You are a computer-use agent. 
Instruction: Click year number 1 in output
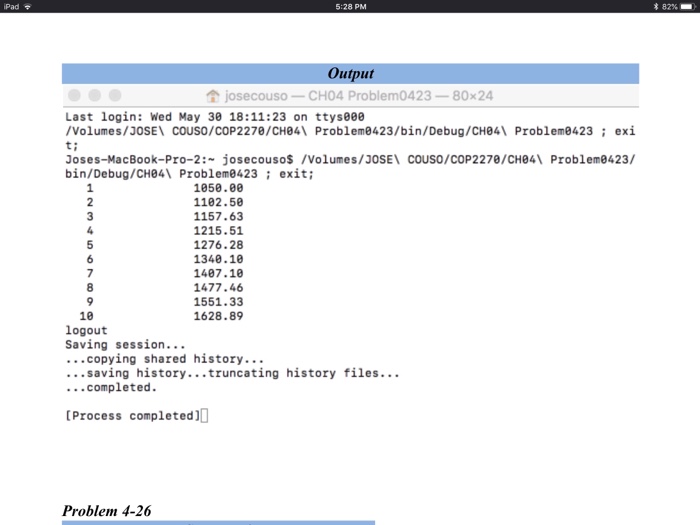[90, 188]
